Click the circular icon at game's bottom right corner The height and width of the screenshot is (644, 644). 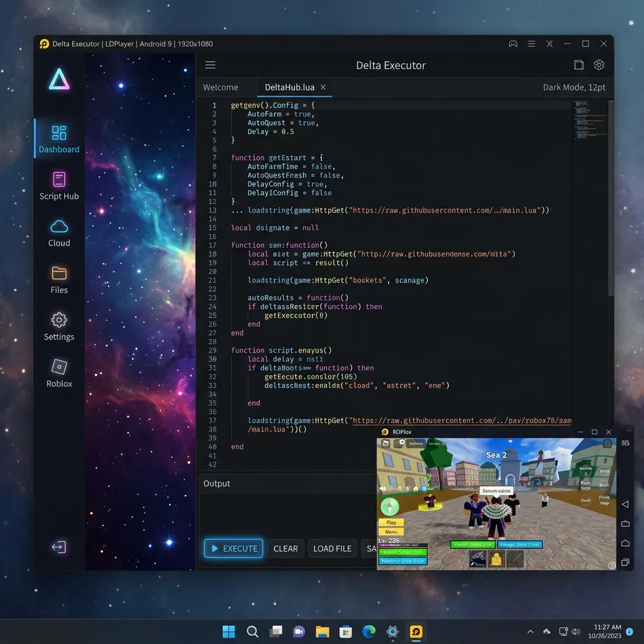coord(611,565)
